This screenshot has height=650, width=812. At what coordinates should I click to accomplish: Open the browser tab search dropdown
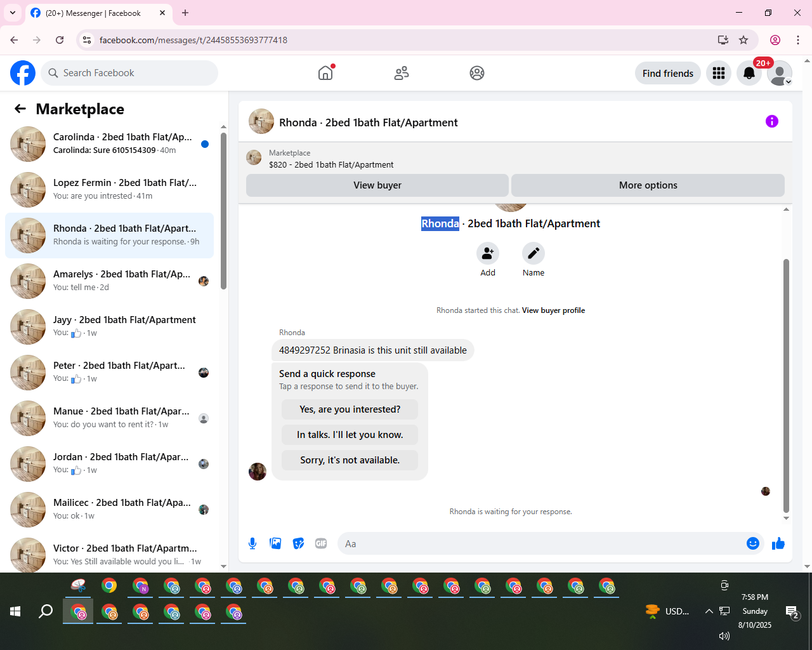click(x=13, y=13)
